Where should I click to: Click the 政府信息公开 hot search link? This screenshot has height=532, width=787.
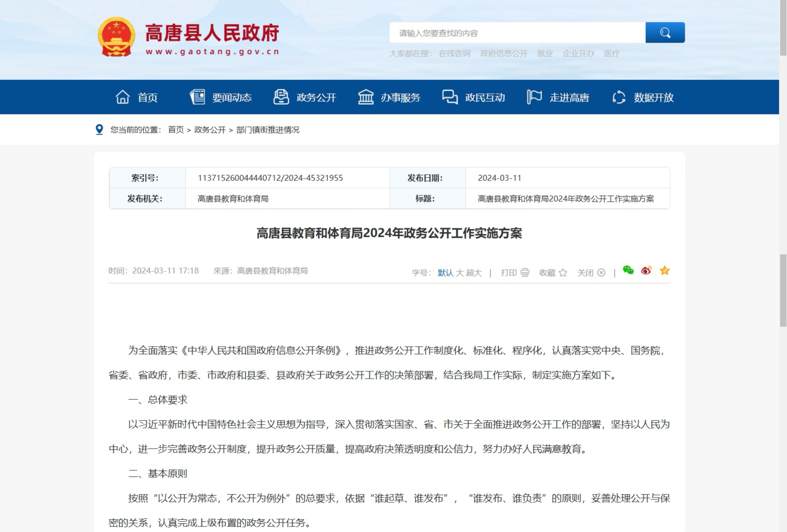504,54
